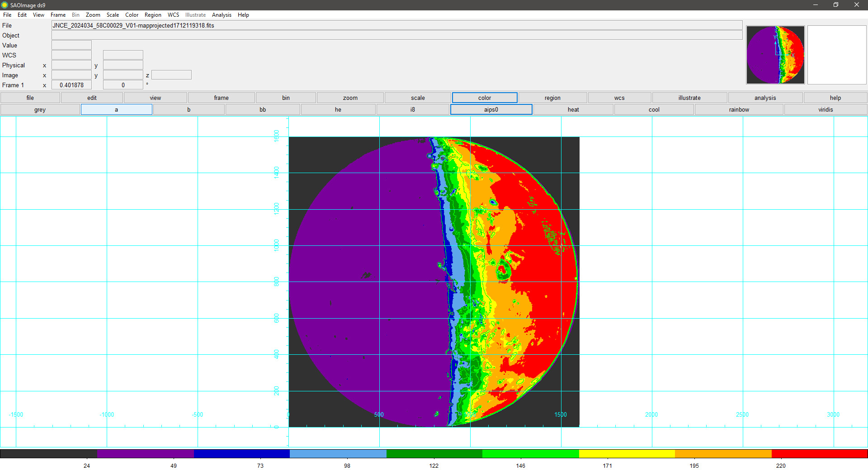Select the grey colormap button
The height and width of the screenshot is (470, 868).
pyautogui.click(x=40, y=110)
